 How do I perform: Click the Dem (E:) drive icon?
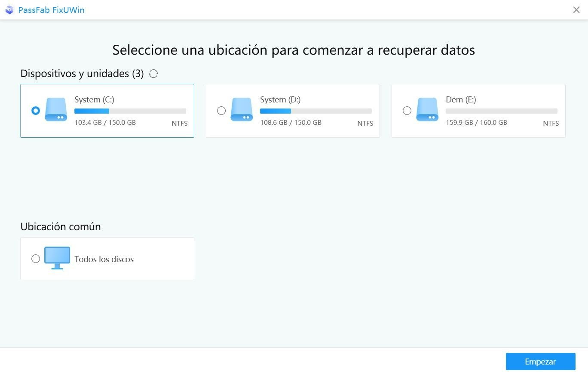tap(428, 110)
